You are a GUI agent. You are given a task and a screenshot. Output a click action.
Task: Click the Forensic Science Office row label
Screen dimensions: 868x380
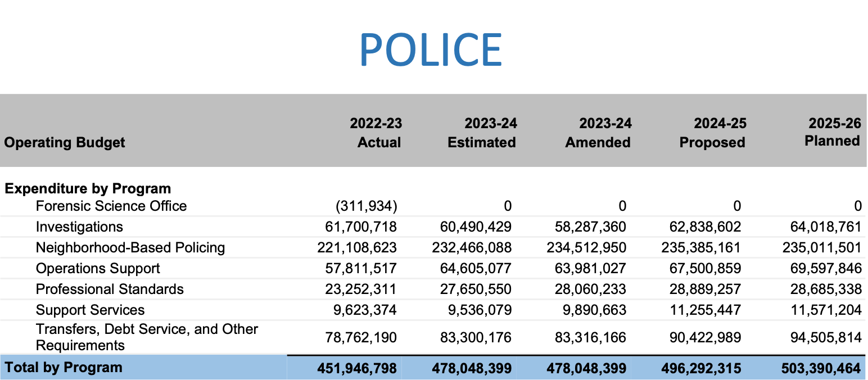coord(111,206)
